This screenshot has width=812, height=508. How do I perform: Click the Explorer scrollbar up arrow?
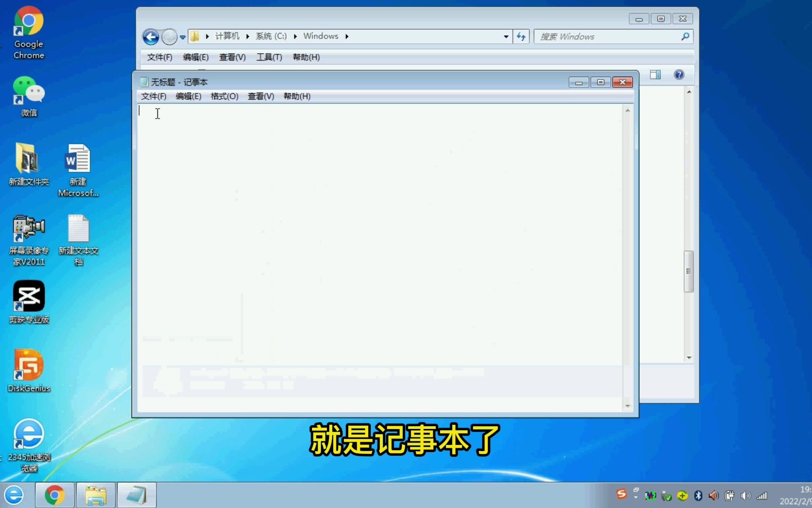[688, 92]
